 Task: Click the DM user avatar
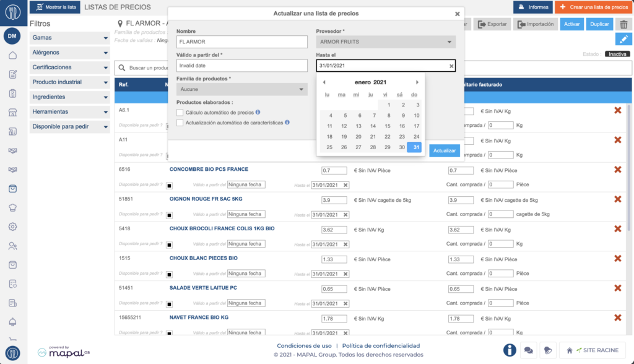[x=12, y=36]
